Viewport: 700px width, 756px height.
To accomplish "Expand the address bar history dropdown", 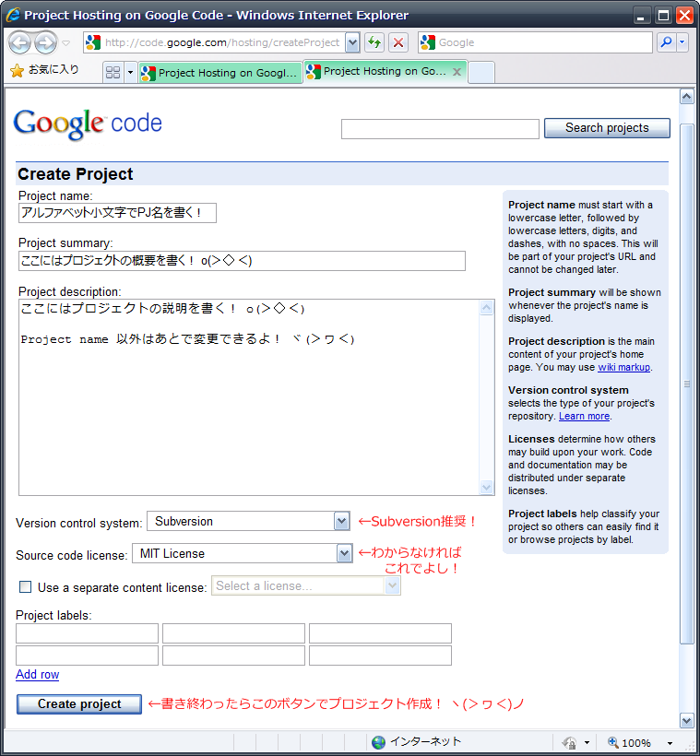I will (352, 42).
